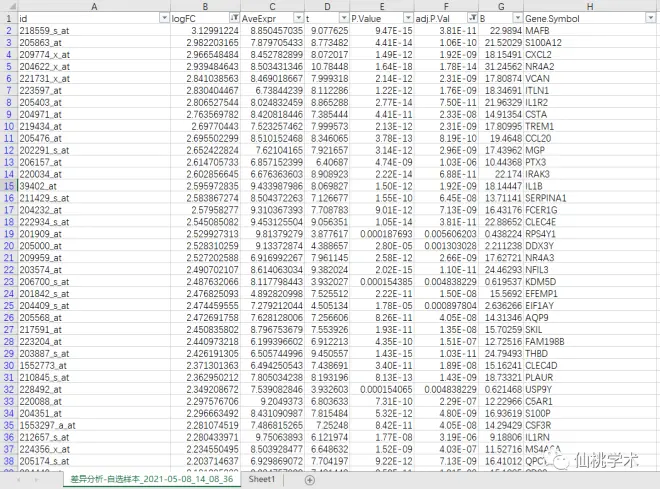This screenshot has width=660, height=489.
Task: Click gene symbol PLAUR cell
Action: pos(590,377)
